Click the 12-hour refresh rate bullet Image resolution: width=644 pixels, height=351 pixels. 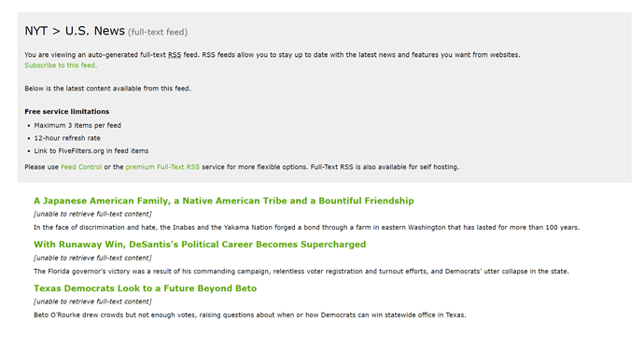coord(67,138)
